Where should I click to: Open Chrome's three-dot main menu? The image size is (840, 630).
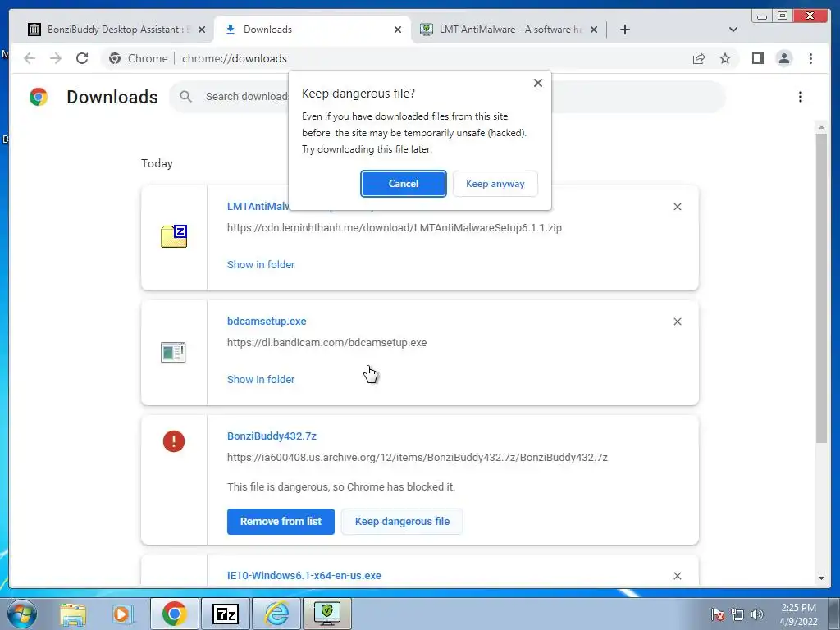tap(810, 58)
